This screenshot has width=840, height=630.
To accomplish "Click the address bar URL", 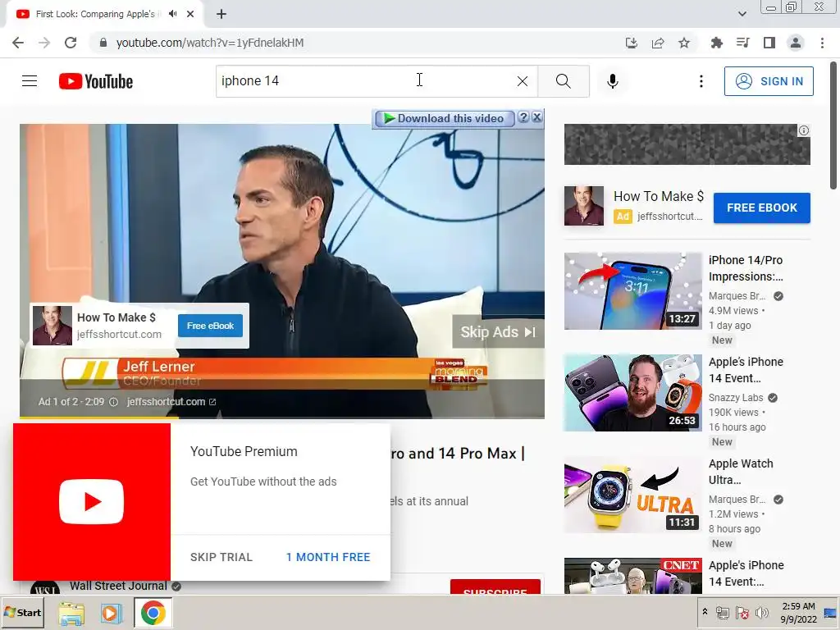I will pyautogui.click(x=210, y=43).
